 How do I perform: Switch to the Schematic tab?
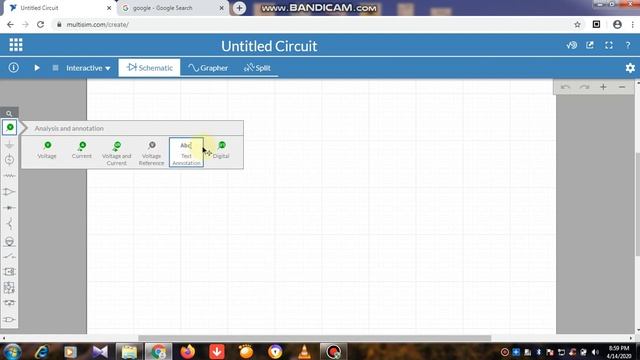[x=149, y=68]
